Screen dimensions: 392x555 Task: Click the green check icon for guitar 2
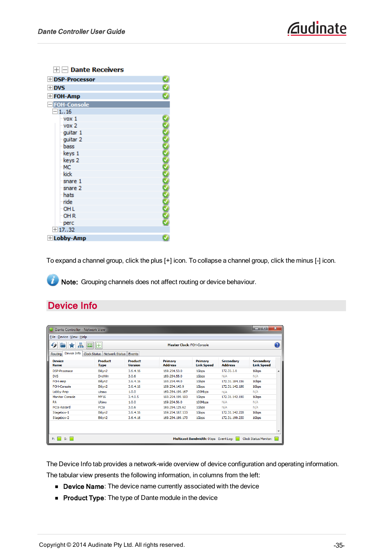(x=166, y=139)
